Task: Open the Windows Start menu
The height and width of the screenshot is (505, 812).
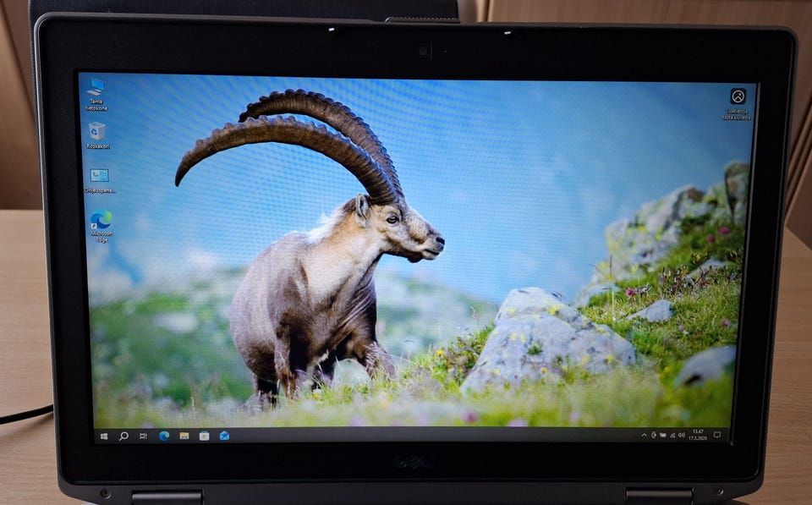Action: click(104, 436)
